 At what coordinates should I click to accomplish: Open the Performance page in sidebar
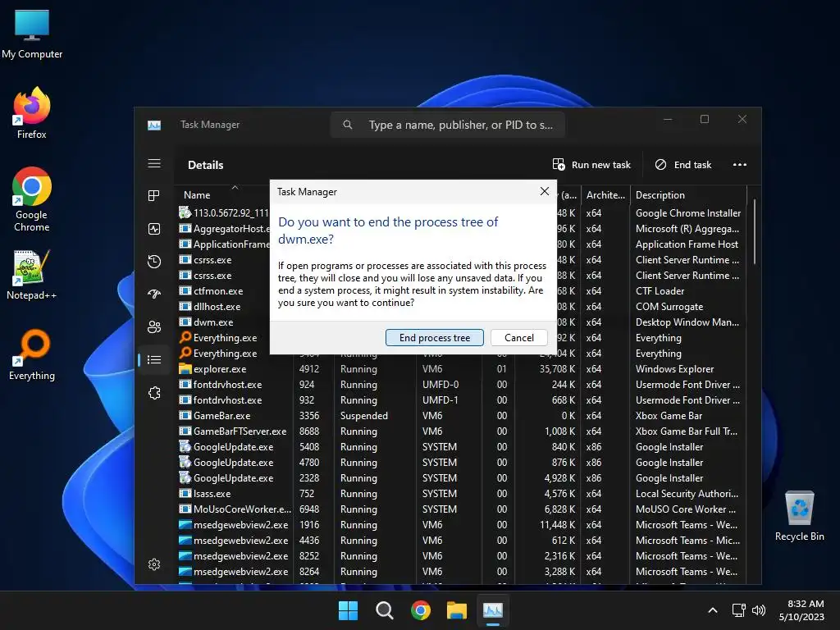coord(154,229)
